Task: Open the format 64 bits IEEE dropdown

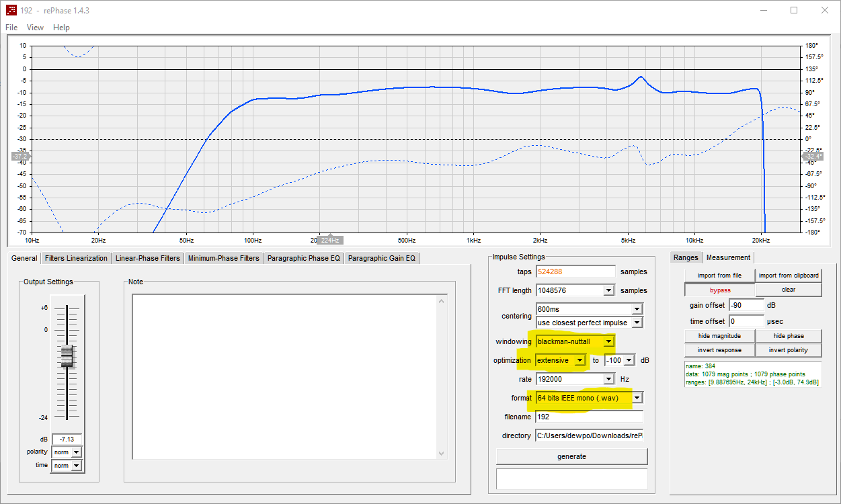Action: pos(590,398)
